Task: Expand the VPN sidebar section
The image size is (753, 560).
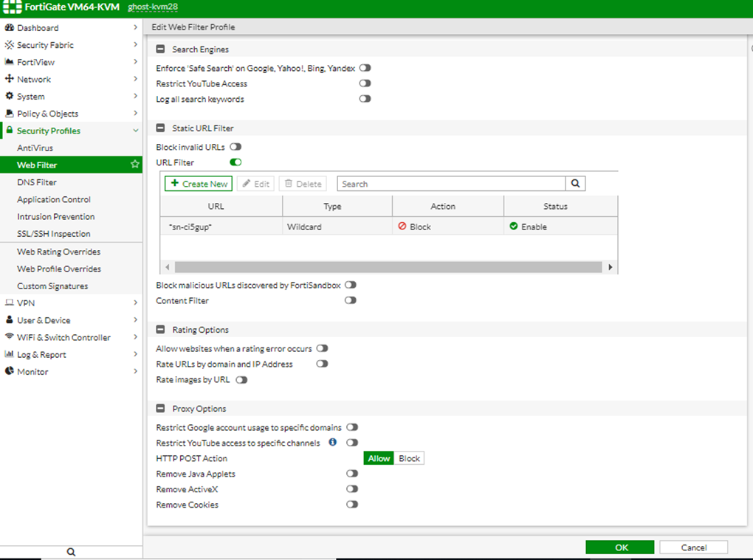Action: tap(135, 303)
